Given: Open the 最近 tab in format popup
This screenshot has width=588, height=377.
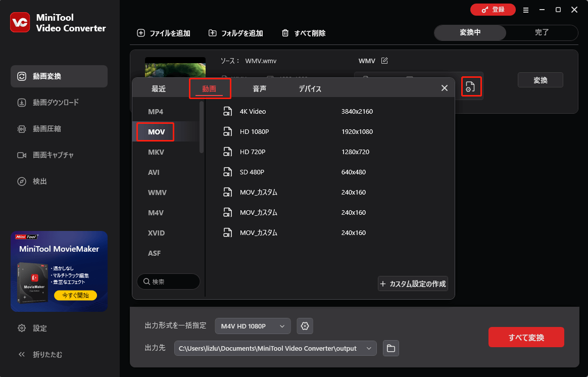Looking at the screenshot, I should [x=159, y=89].
